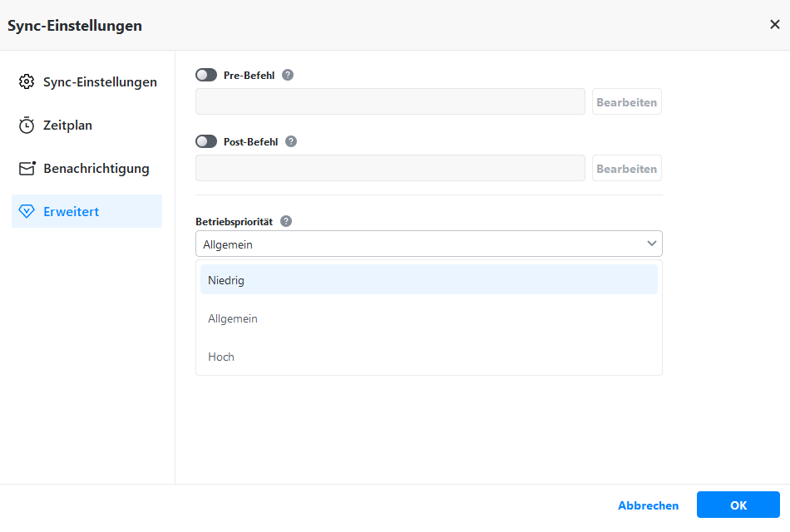Screen dimensions: 790x532
Task: Select Niedrig from the priority list
Action: click(428, 280)
